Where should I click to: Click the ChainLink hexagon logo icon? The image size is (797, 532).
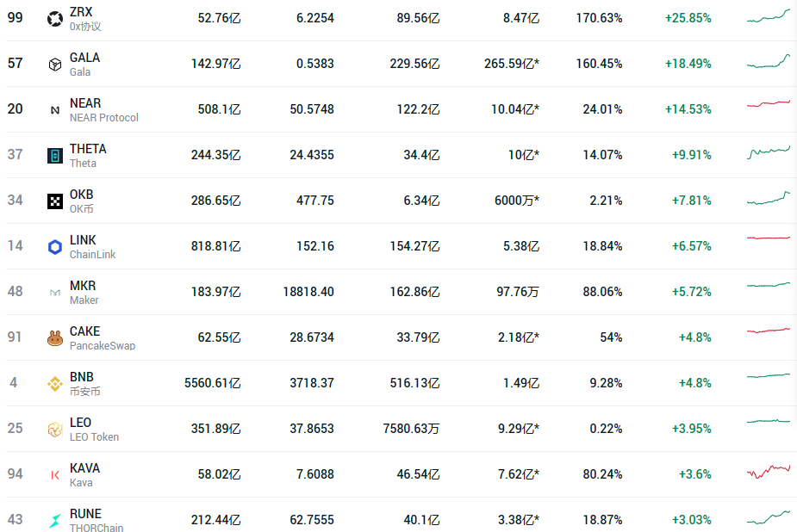click(55, 247)
